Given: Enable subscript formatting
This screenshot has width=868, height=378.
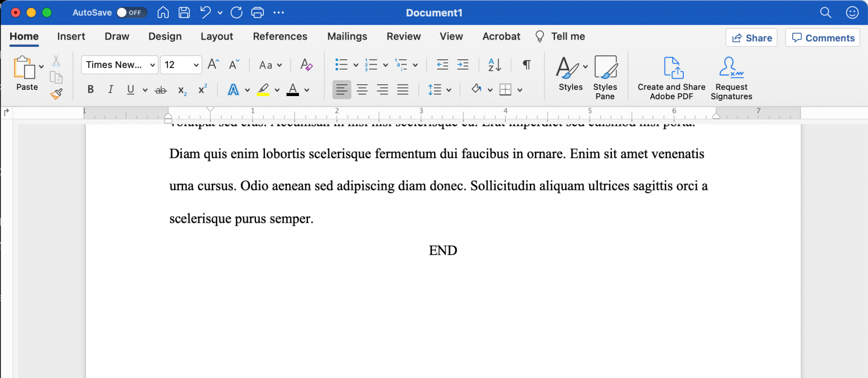Looking at the screenshot, I should pos(181,89).
